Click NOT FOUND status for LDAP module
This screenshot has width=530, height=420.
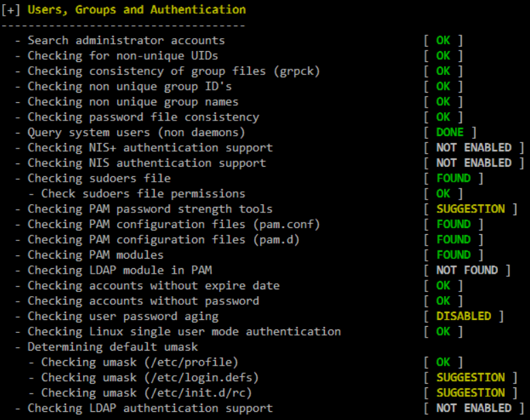[467, 270]
